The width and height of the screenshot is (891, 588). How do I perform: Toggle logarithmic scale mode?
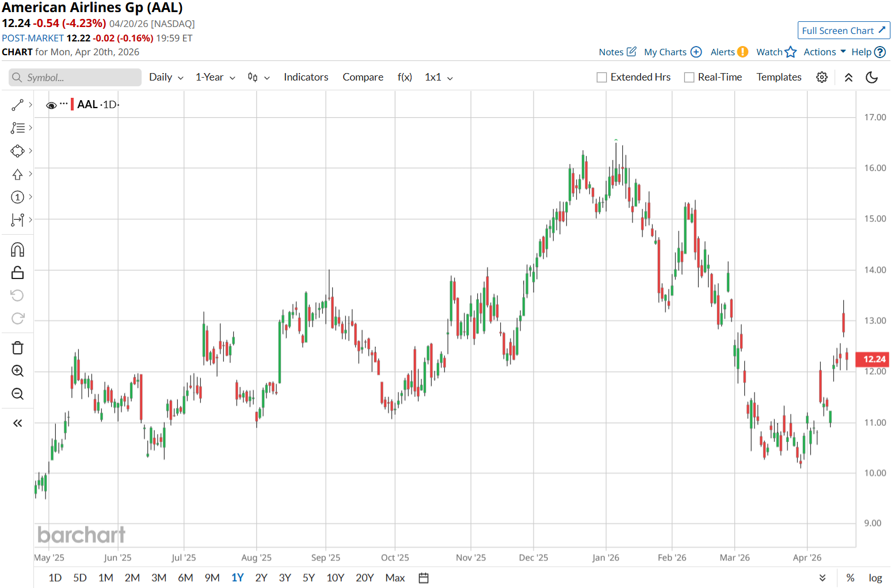click(x=875, y=578)
